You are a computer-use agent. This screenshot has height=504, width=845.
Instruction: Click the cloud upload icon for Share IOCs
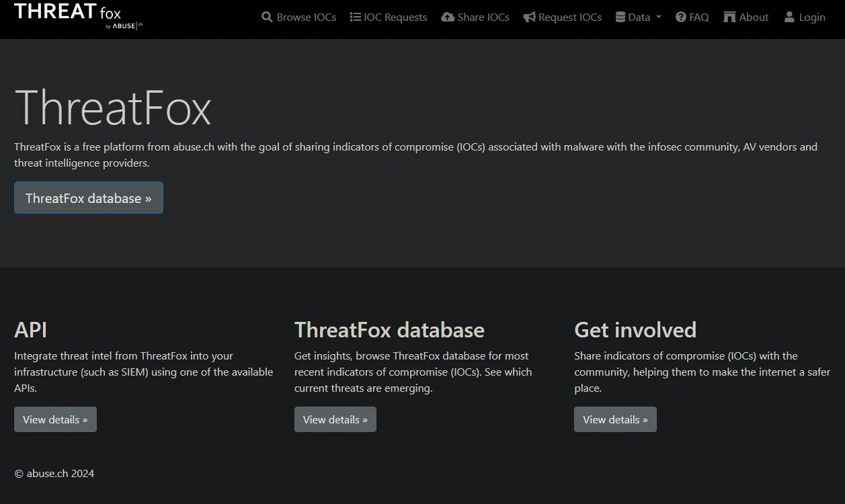[448, 17]
